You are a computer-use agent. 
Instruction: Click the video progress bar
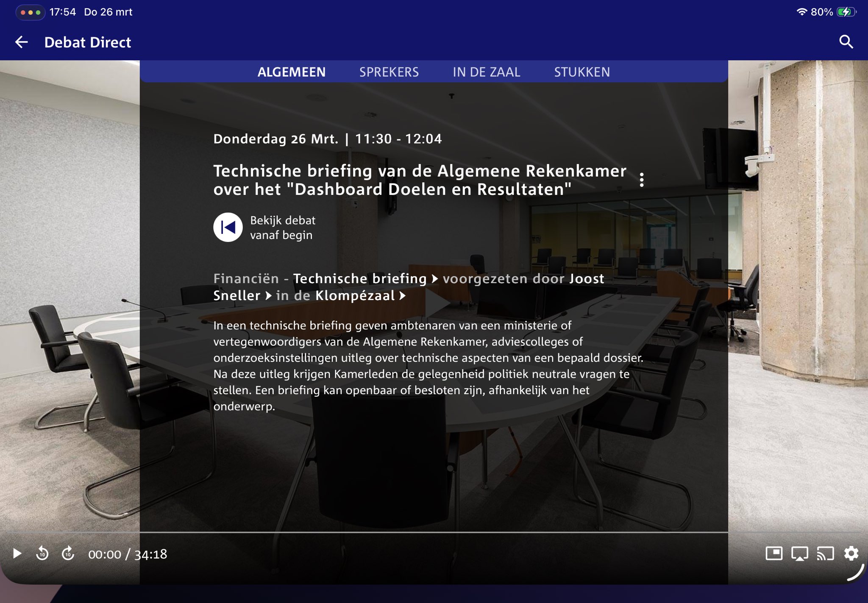(x=434, y=532)
